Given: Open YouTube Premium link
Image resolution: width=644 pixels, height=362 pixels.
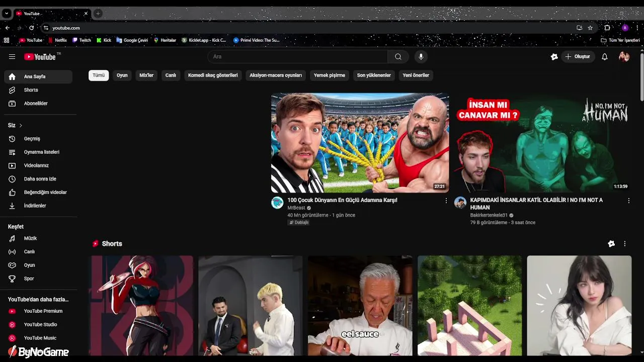Looking at the screenshot, I should 38,311.
